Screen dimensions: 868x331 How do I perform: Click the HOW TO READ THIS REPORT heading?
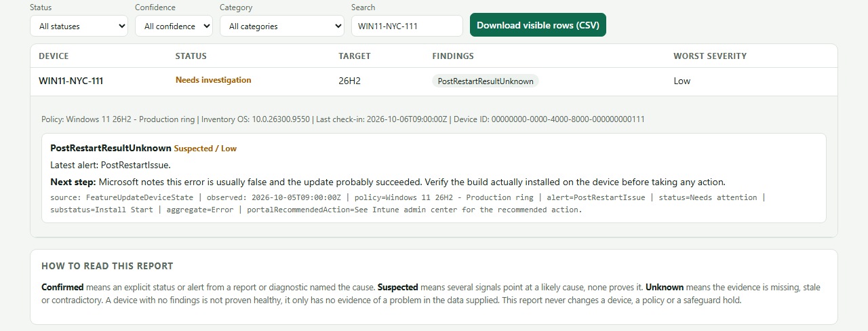click(x=107, y=266)
